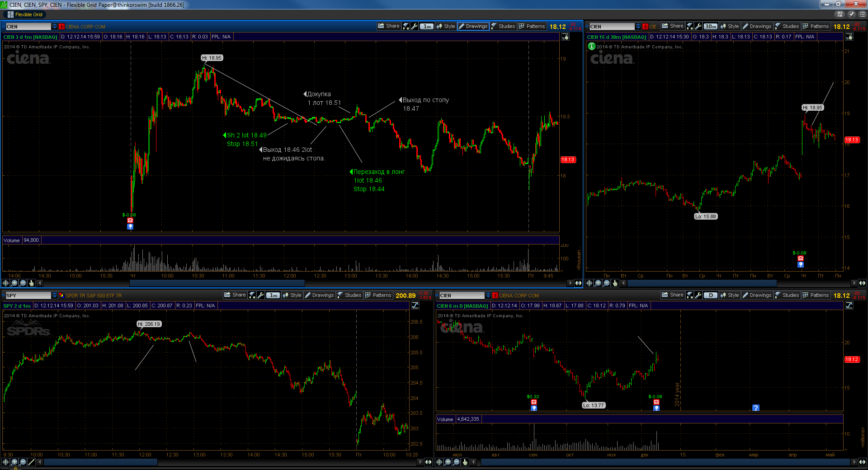Open Studies in top-right 30m chart
This screenshot has height=470, width=868.
tap(787, 26)
